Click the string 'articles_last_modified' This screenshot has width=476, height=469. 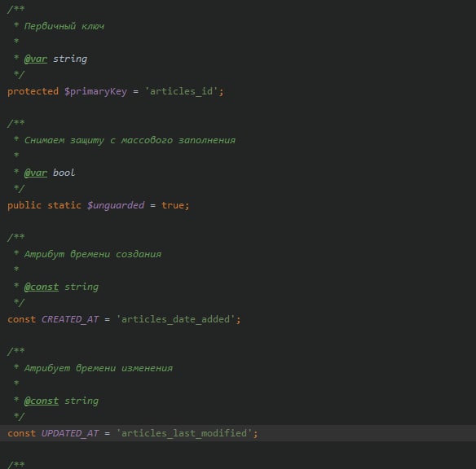184,433
